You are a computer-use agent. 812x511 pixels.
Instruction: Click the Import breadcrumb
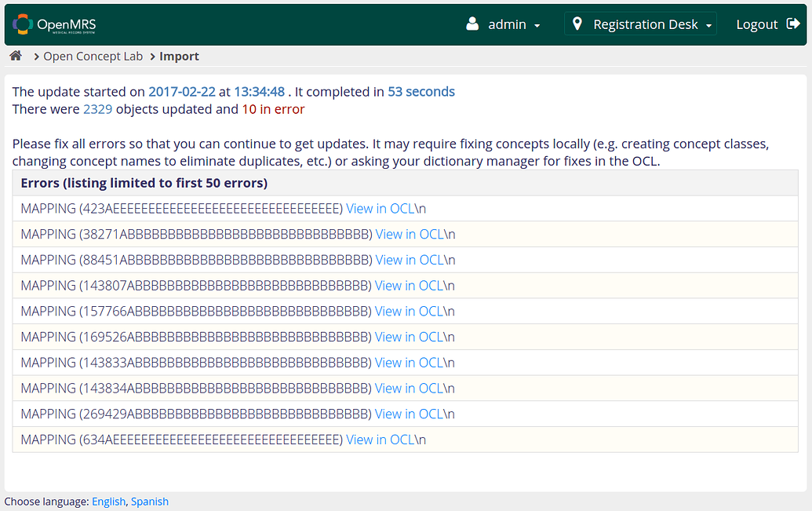(x=179, y=56)
